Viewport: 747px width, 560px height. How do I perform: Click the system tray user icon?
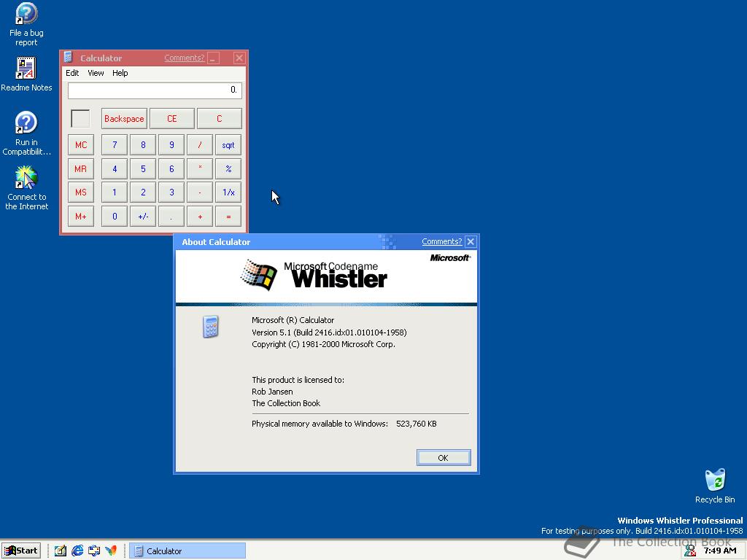pos(690,551)
